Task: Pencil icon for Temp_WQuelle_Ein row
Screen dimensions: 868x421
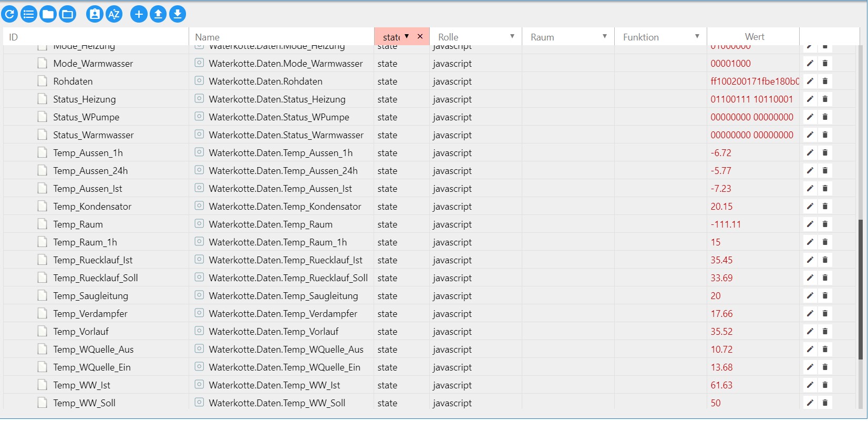Action: [x=810, y=367]
